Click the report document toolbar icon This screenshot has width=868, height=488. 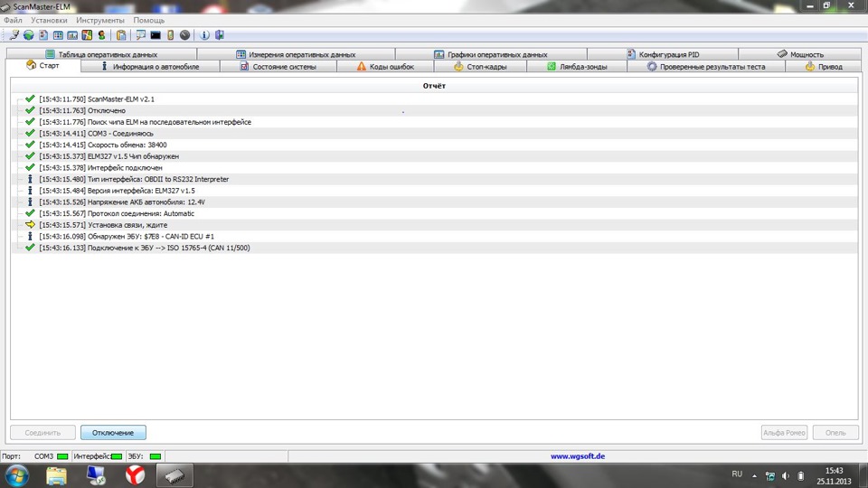pyautogui.click(x=43, y=35)
